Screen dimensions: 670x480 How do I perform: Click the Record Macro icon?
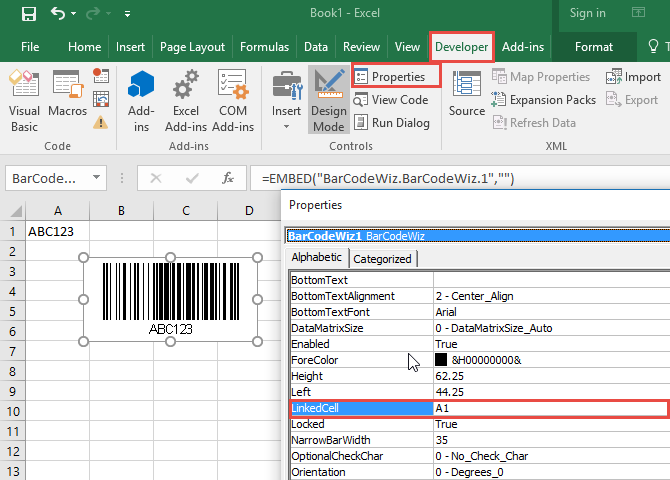pyautogui.click(x=101, y=76)
